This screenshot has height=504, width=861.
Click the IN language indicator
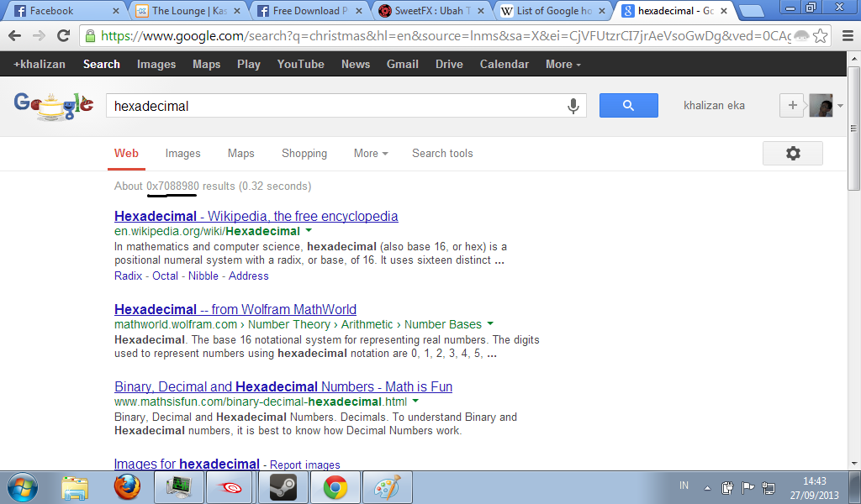click(684, 486)
